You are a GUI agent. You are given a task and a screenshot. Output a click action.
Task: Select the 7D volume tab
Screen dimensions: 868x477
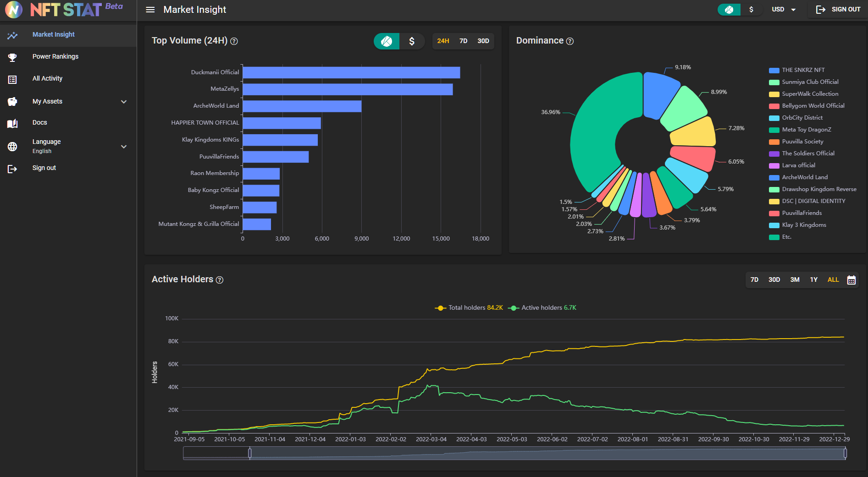[463, 41]
